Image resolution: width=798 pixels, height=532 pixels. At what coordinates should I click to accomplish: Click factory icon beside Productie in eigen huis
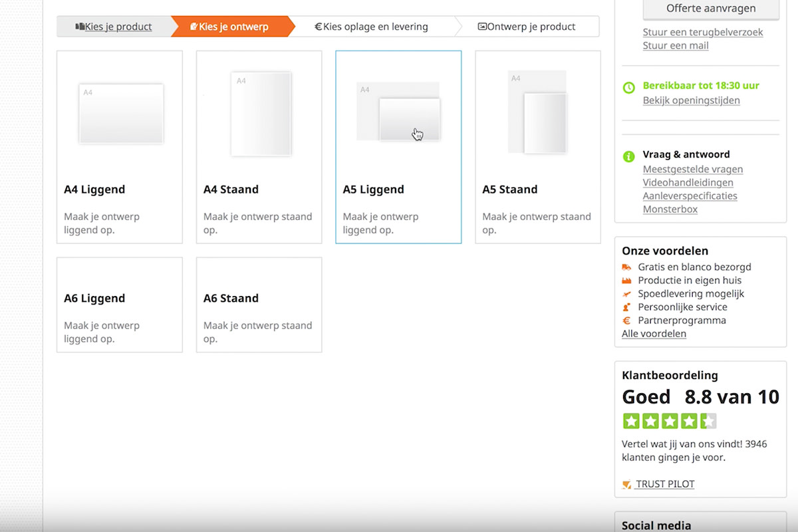(626, 280)
